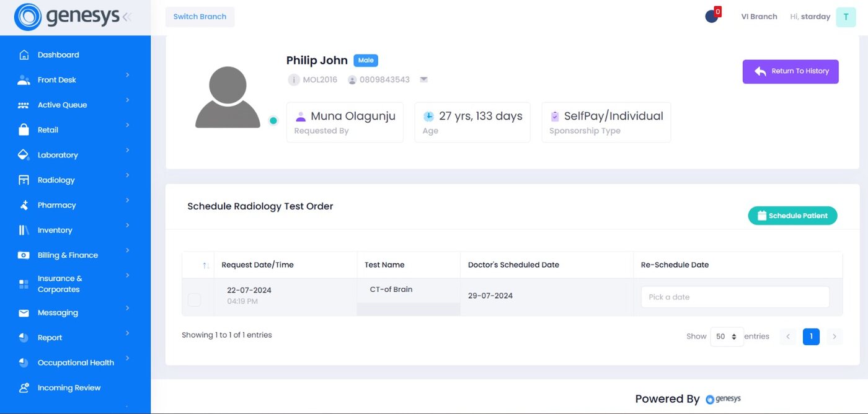Click the Re-Schedule Pick a date field
Image resolution: width=868 pixels, height=414 pixels.
click(x=735, y=297)
